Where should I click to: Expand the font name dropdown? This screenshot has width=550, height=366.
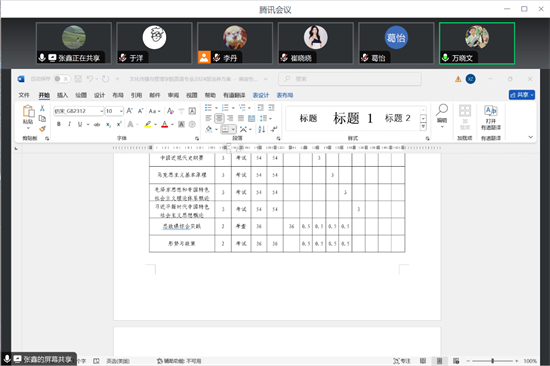tap(101, 111)
